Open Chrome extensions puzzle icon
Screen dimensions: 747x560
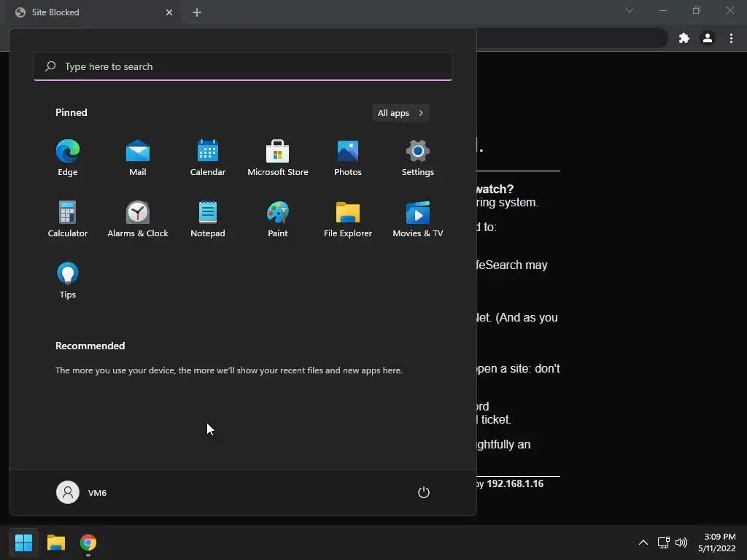[684, 38]
